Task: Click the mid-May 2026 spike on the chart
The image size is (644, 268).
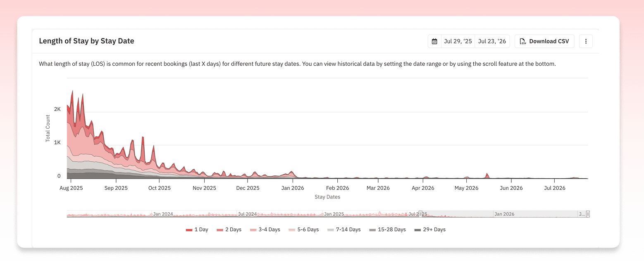Action: (x=487, y=175)
